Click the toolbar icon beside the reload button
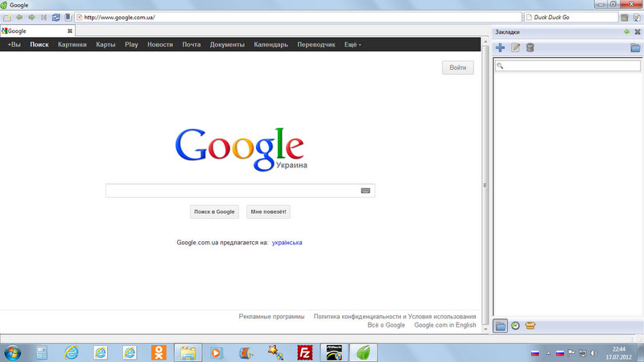This screenshot has height=362, width=644. [68, 17]
